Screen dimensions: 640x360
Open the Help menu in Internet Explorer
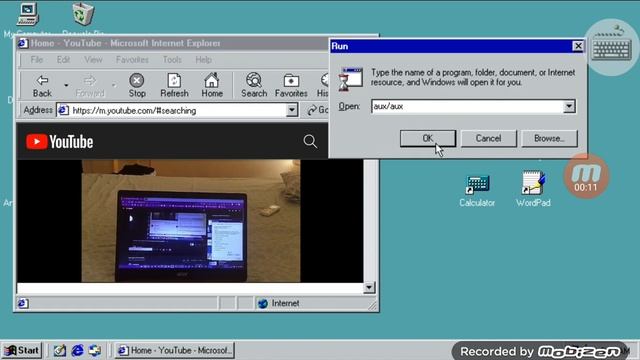click(203, 60)
